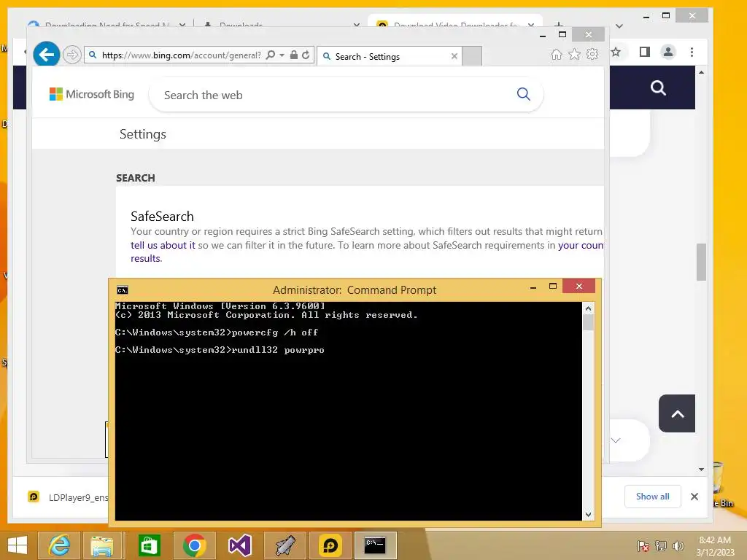Open Internet Explorer from taskbar
The image size is (747, 560).
(x=60, y=545)
